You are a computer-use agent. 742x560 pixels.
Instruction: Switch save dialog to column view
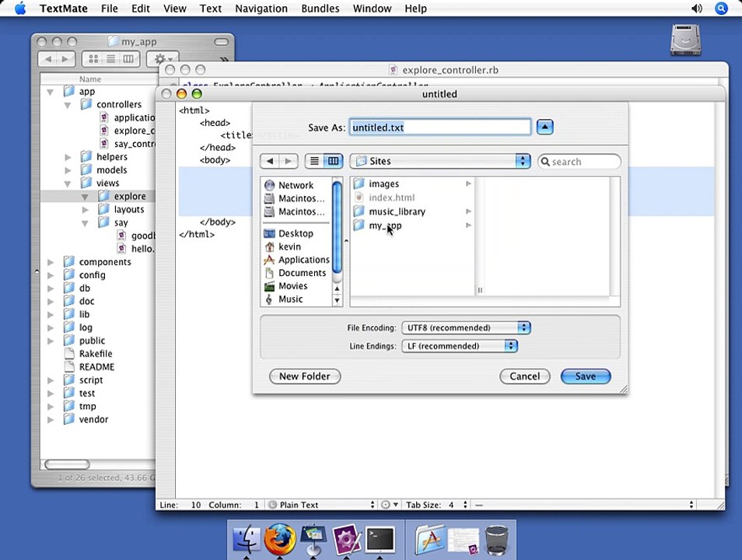tap(333, 161)
